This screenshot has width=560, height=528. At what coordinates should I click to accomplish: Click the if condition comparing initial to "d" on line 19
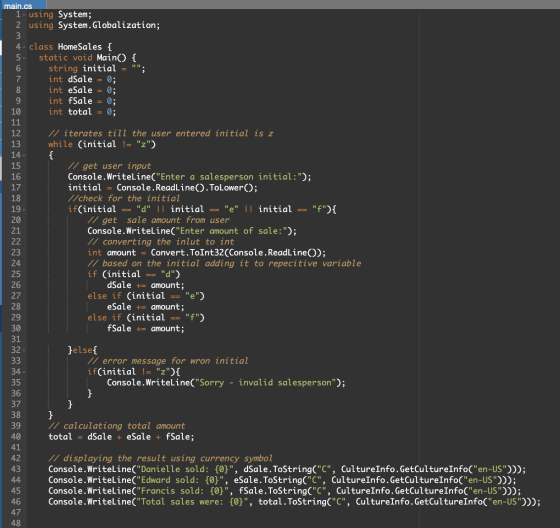tap(116, 209)
